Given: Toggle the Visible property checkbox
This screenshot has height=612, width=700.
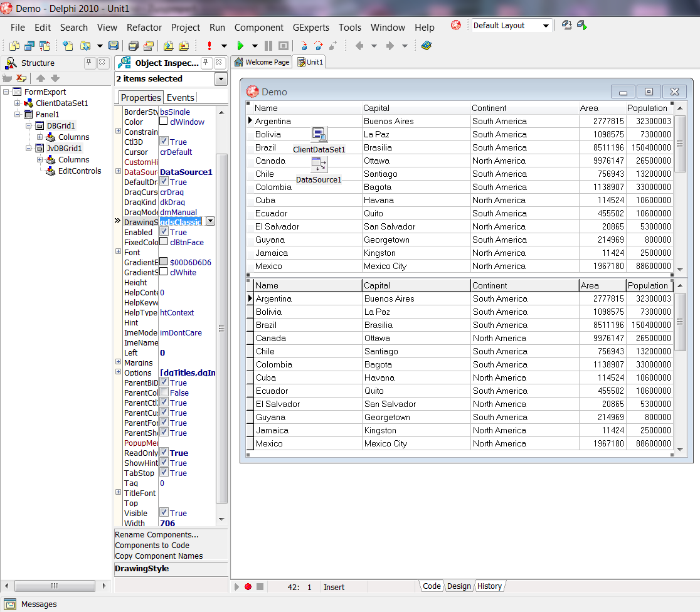Looking at the screenshot, I should tap(164, 513).
